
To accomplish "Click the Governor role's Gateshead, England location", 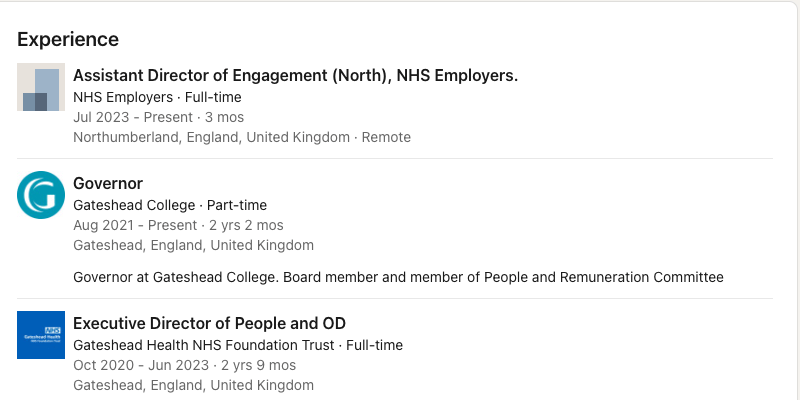I will pyautogui.click(x=193, y=245).
